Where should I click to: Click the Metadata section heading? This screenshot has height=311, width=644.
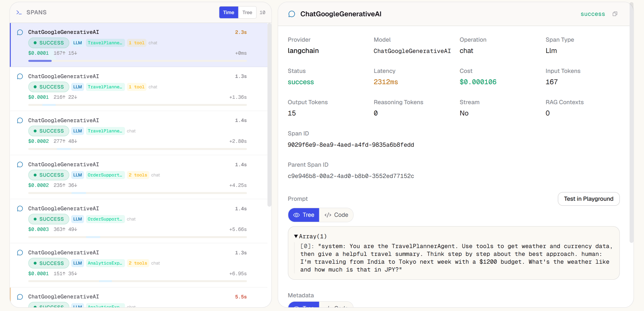click(x=301, y=296)
